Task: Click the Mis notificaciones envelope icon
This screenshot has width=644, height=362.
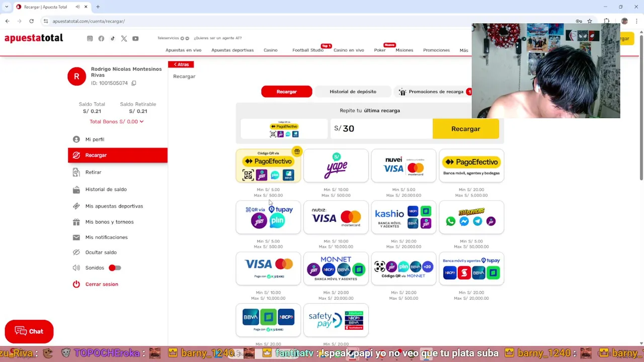Action: point(76,237)
